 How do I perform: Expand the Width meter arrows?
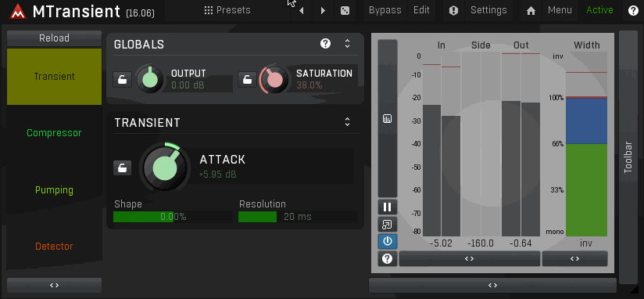[574, 259]
